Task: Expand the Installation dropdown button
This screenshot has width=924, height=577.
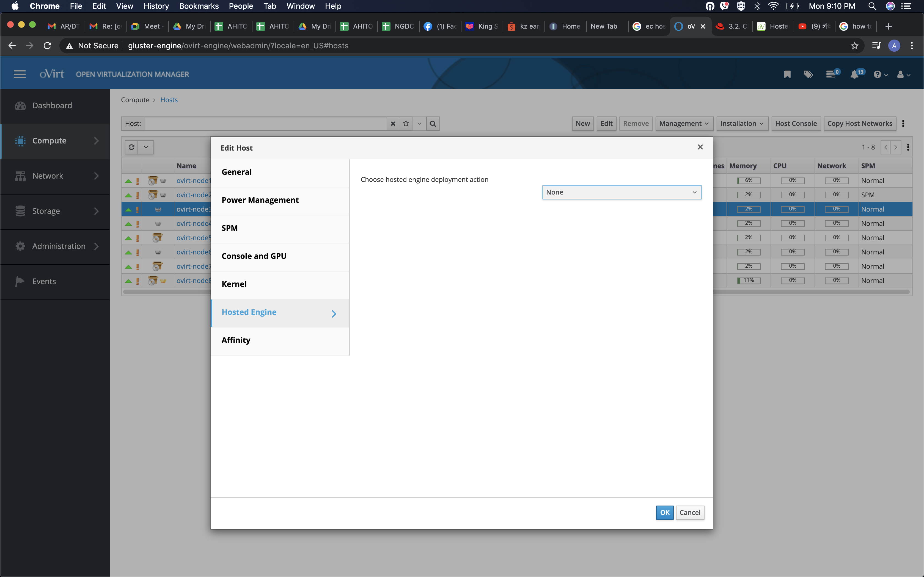Action: point(741,124)
